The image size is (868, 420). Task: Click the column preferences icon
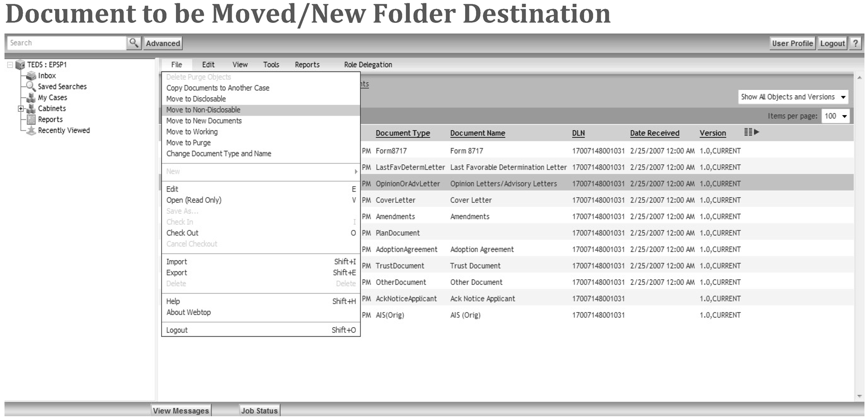[x=751, y=132]
